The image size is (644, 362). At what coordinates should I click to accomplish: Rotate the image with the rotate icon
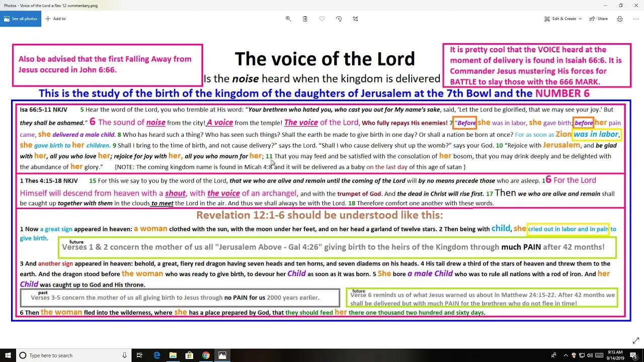coord(339,19)
